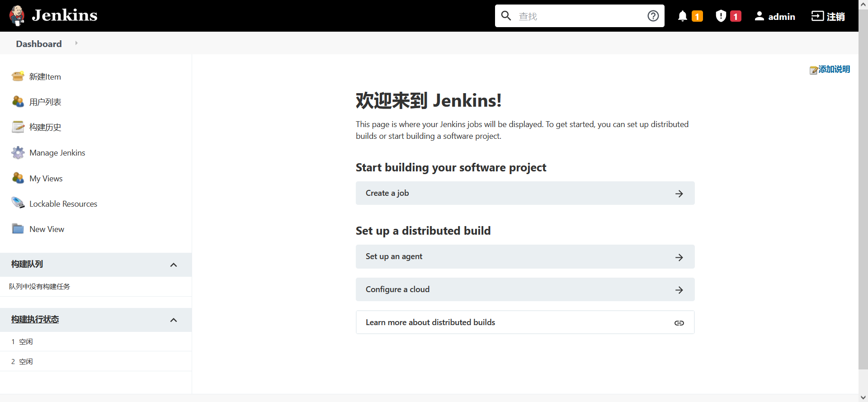This screenshot has height=402, width=868.
Task: Expand the Dashboard breadcrumb dropdown arrow
Action: coord(76,43)
